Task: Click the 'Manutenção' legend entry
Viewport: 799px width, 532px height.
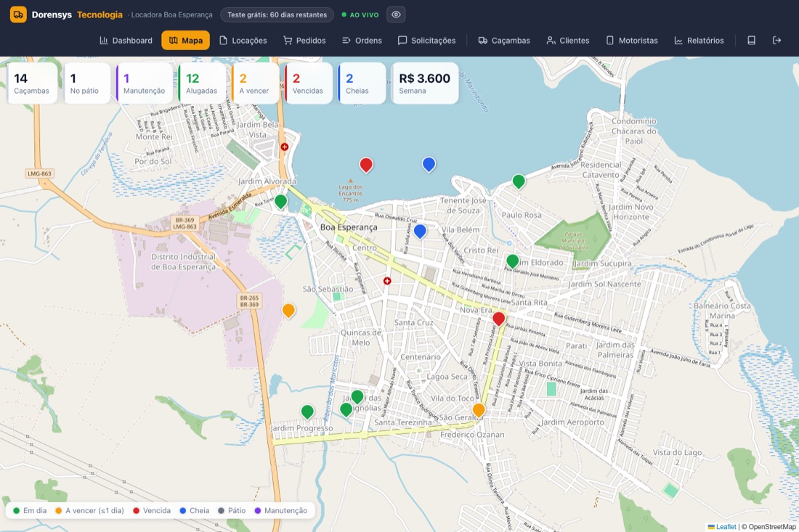Action: point(281,511)
